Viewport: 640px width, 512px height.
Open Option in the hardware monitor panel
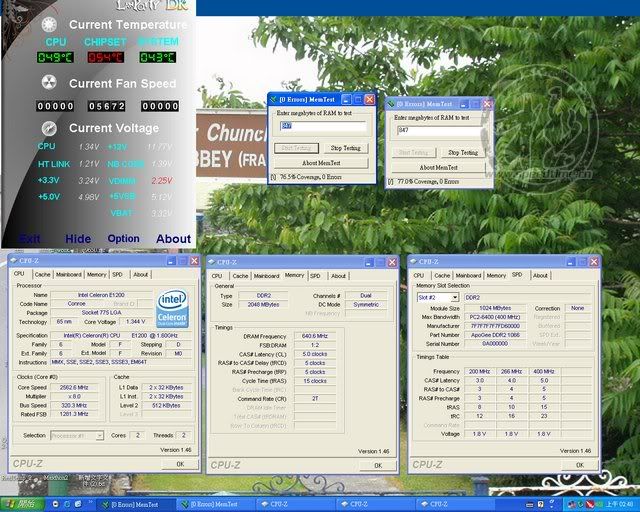point(123,239)
